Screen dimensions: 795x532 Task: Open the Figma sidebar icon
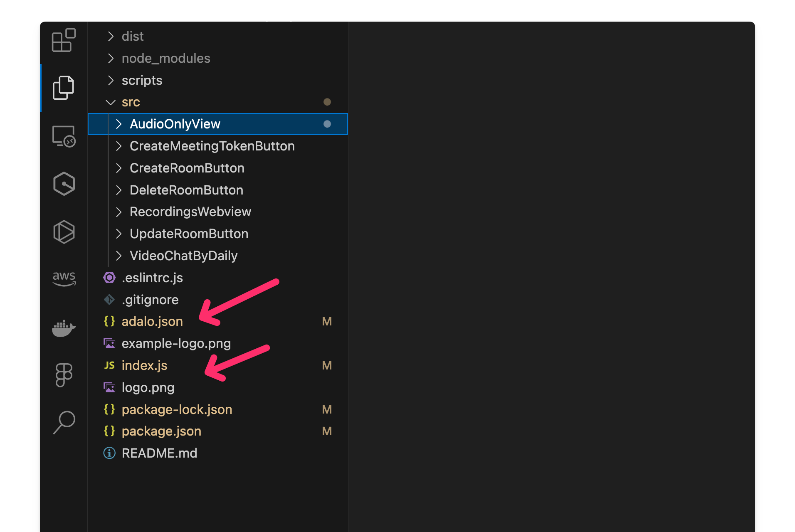(64, 375)
